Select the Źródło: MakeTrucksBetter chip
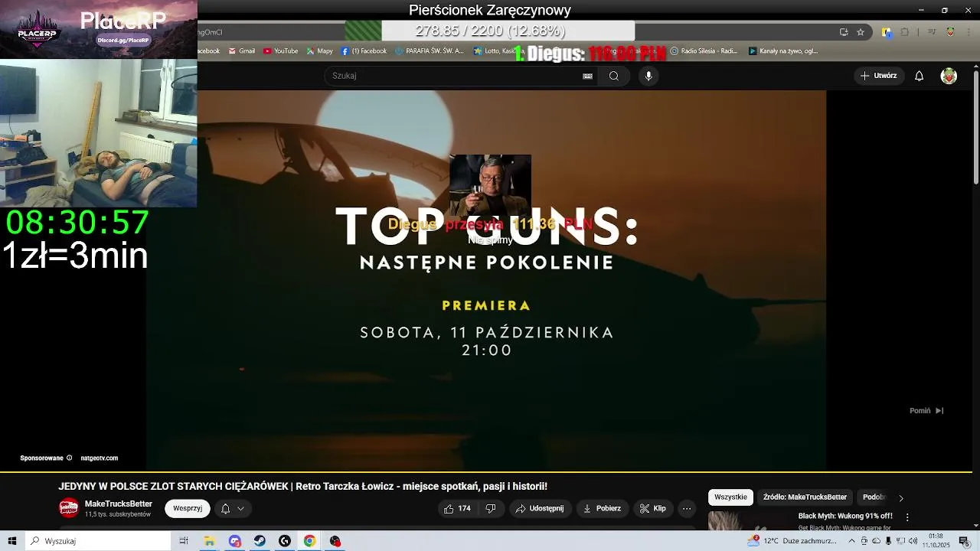Image resolution: width=980 pixels, height=551 pixels. pyautogui.click(x=805, y=497)
